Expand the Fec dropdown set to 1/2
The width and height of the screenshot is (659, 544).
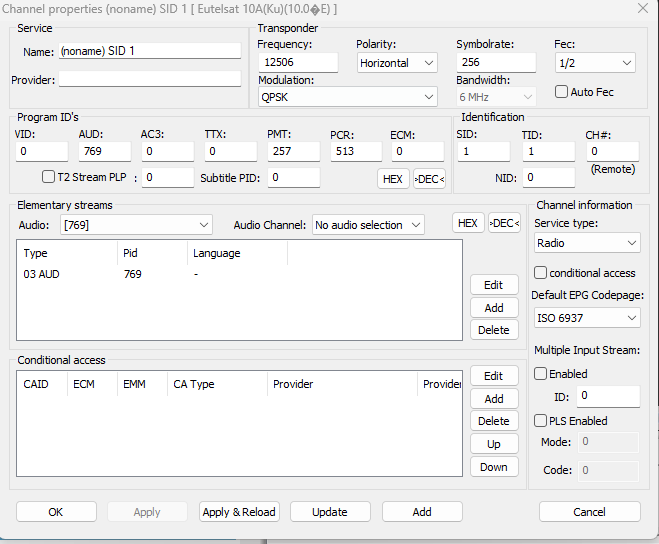pos(595,63)
